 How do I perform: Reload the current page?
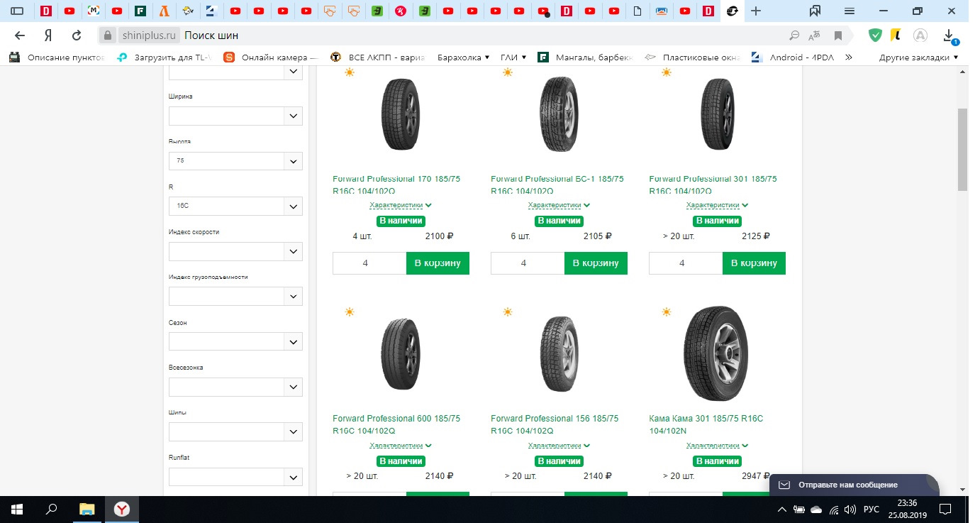point(77,35)
